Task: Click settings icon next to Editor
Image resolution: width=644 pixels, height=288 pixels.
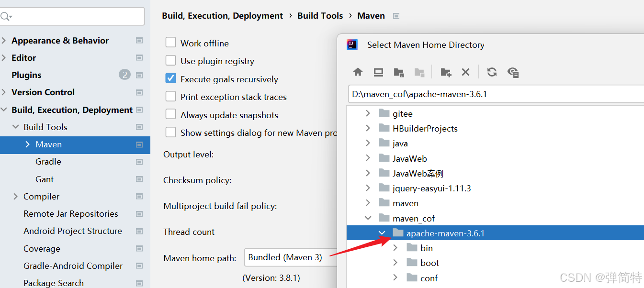Action: coord(139,58)
